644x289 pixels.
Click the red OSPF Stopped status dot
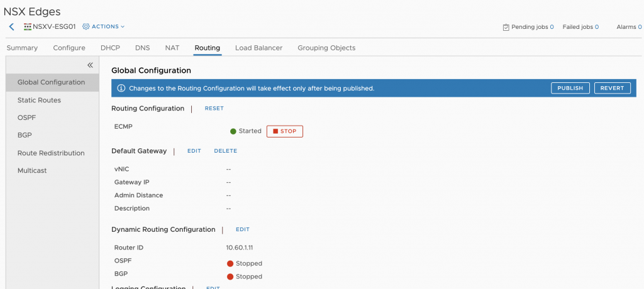(x=230, y=263)
